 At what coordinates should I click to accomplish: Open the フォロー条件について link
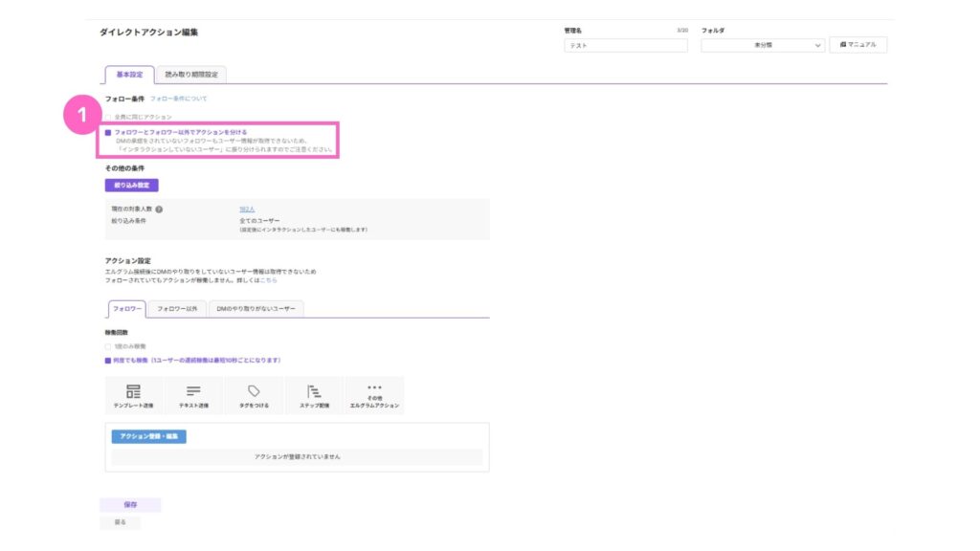pyautogui.click(x=178, y=99)
